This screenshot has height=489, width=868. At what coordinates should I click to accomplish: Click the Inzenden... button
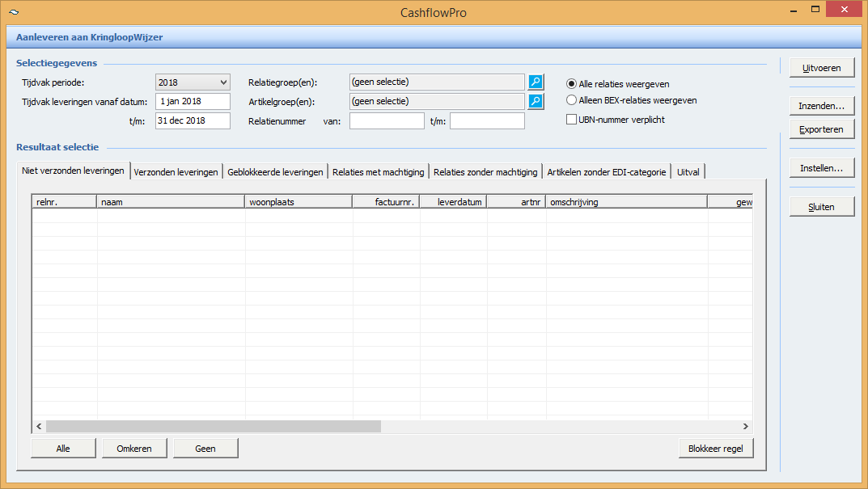[x=822, y=106]
